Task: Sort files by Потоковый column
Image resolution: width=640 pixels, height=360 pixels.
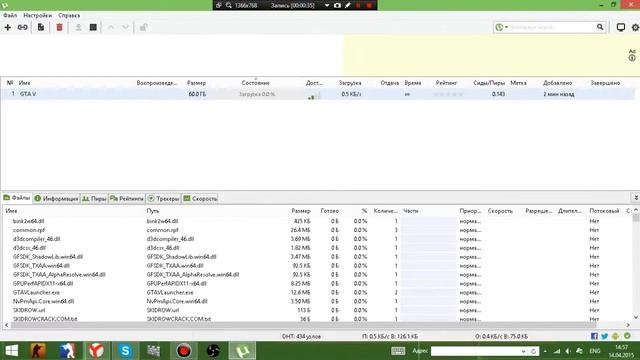Action: tap(604, 211)
